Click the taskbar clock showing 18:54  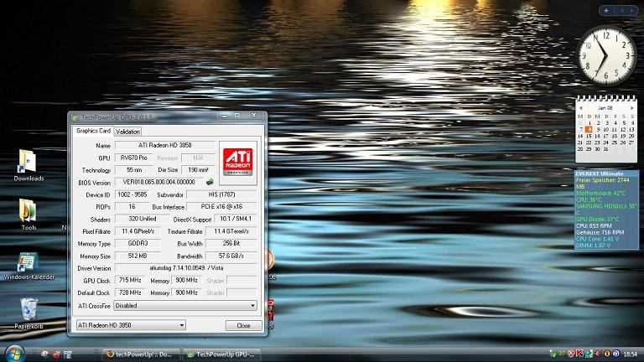pos(631,354)
